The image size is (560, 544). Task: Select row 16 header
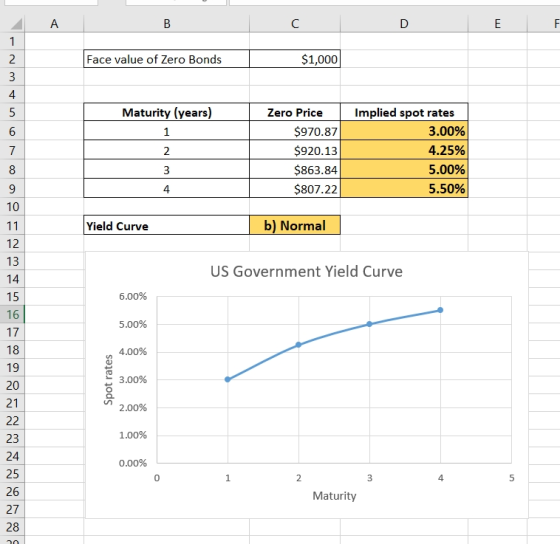click(12, 315)
